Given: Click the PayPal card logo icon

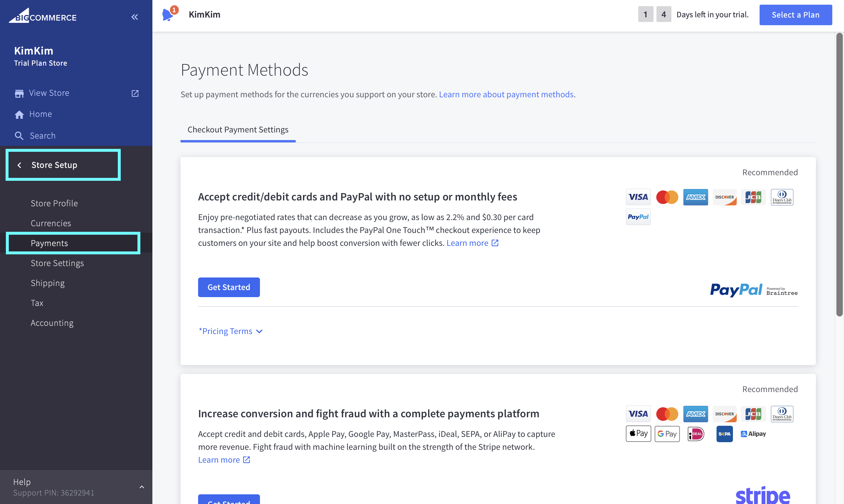Looking at the screenshot, I should (x=638, y=217).
